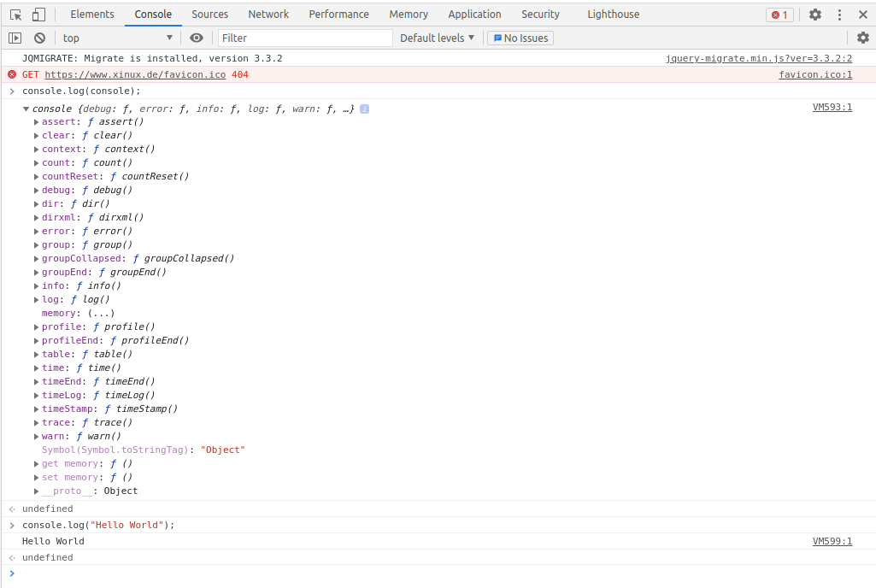Screen dimensions: 876x588
Task: Click the red error count badge
Action: click(779, 15)
